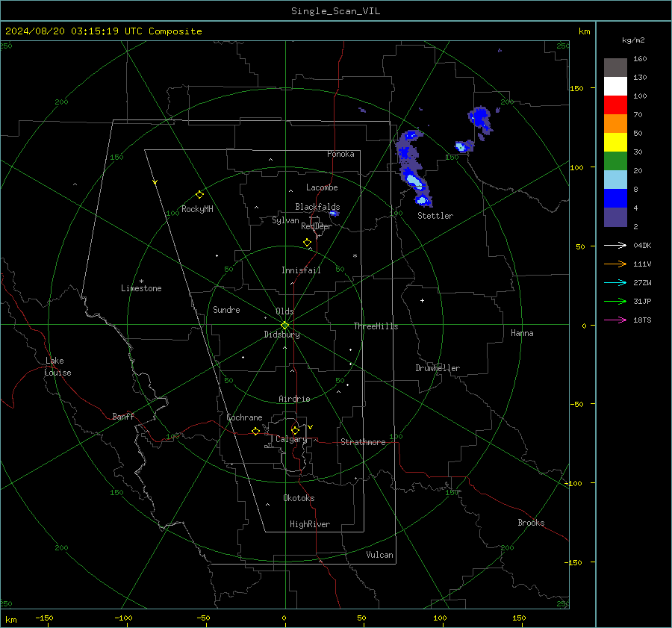Pick the white swatch in VIL legend

615,87
